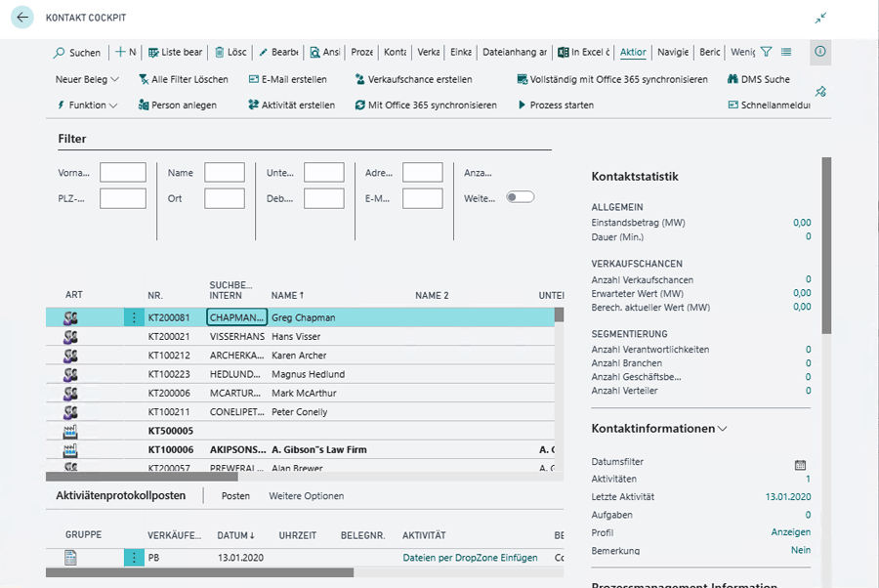Focus the Unternehmen filter field
This screenshot has height=588, width=879.
324,173
